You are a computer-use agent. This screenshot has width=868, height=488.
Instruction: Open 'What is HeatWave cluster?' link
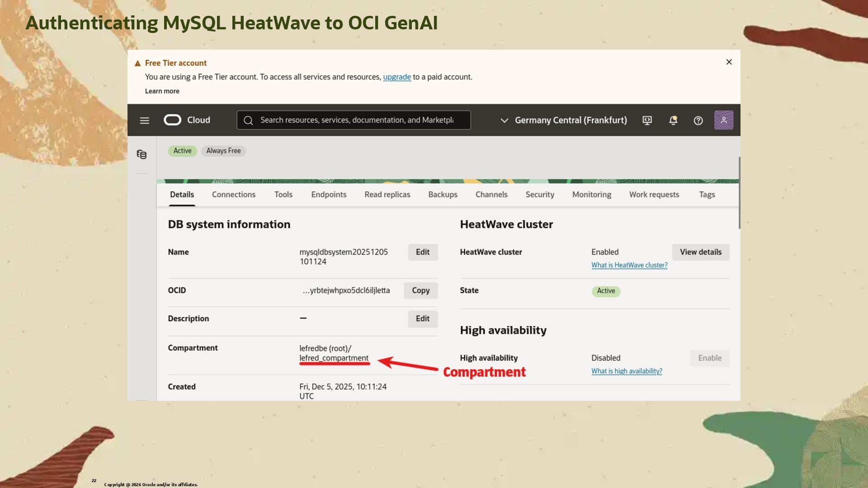(629, 265)
